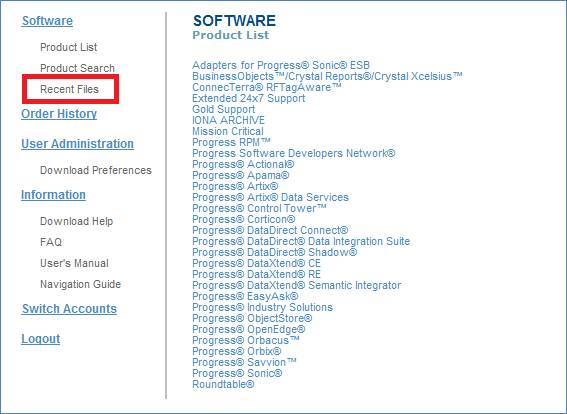The image size is (567, 414).
Task: Open Progress Artix product link
Action: [235, 186]
